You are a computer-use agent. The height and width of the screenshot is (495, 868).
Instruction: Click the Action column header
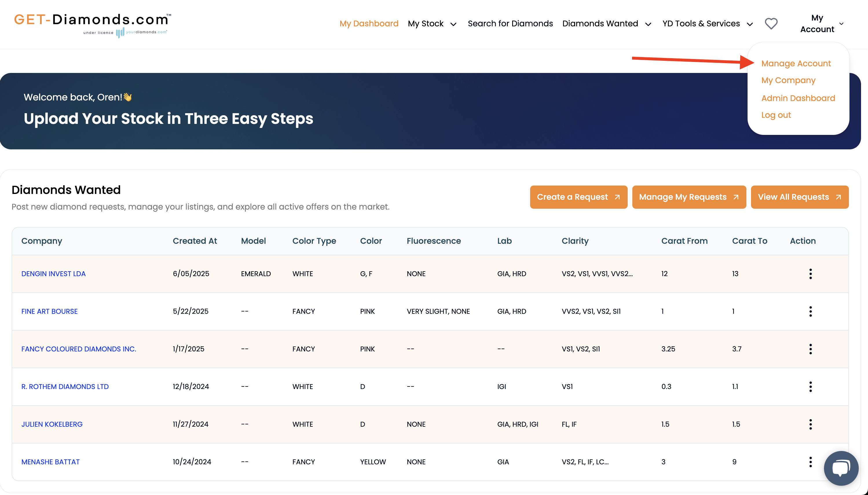coord(803,241)
